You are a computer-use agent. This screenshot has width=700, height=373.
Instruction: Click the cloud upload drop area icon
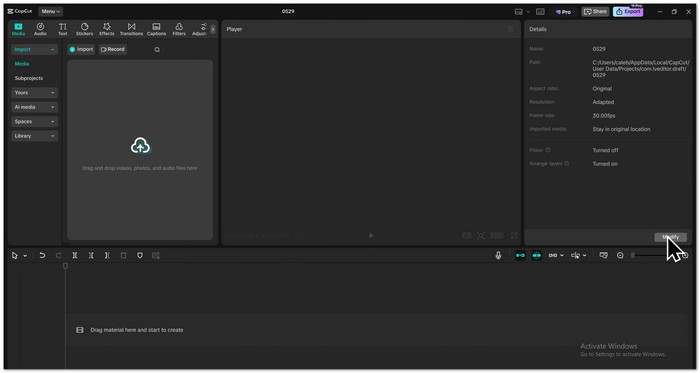(x=141, y=146)
